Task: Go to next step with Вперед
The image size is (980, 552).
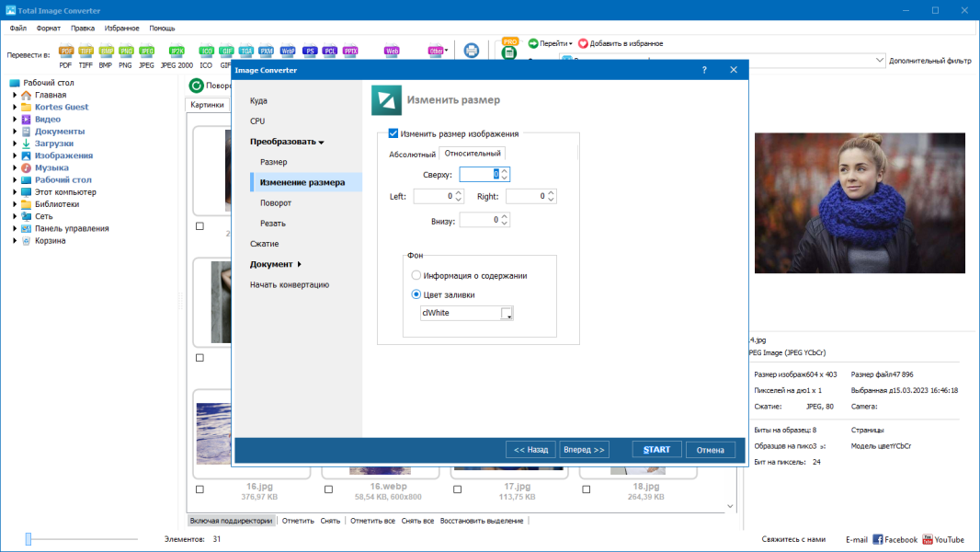Action: click(584, 450)
